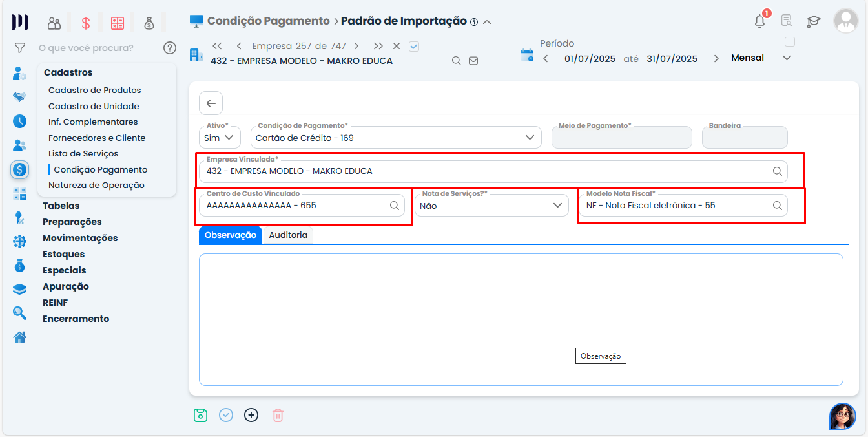The width and height of the screenshot is (868, 437).
Task: Click the money bag icon in top bar
Action: click(x=149, y=21)
